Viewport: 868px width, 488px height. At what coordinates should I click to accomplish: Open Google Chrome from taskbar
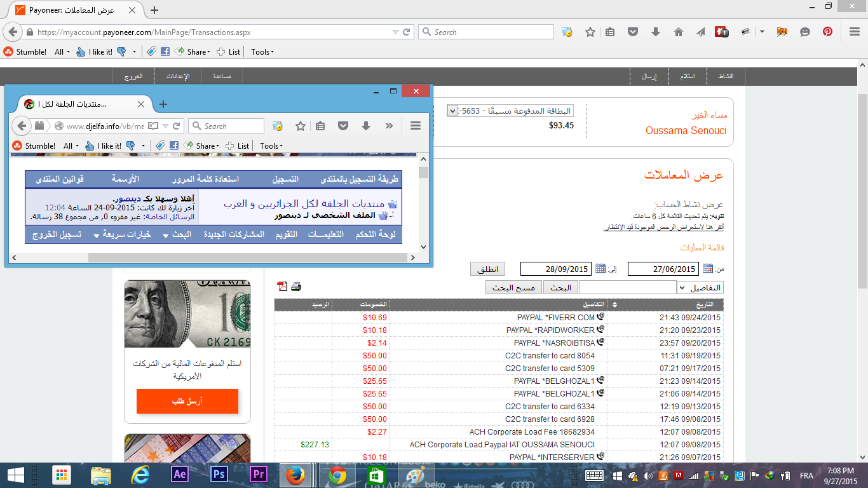pos(337,475)
